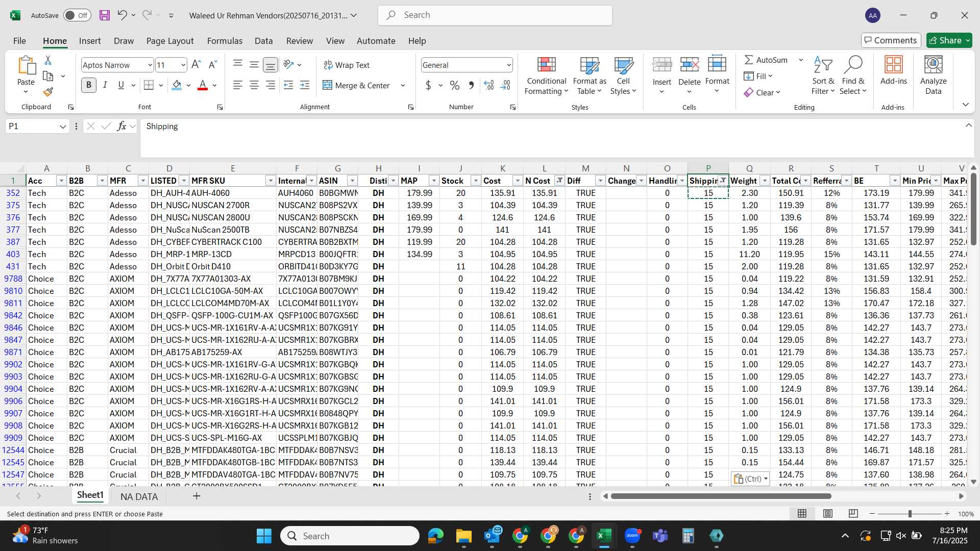This screenshot has width=980, height=551.
Task: Toggle Underline formatting
Action: 121,85
